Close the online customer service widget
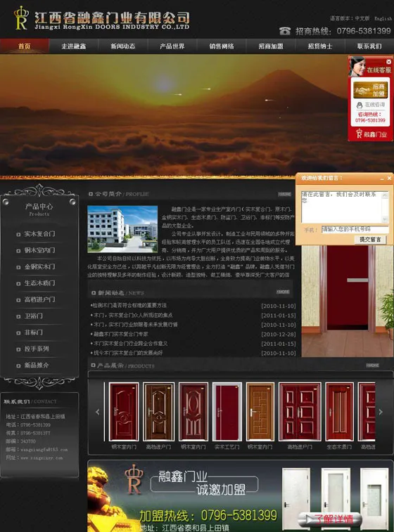 click(x=388, y=62)
